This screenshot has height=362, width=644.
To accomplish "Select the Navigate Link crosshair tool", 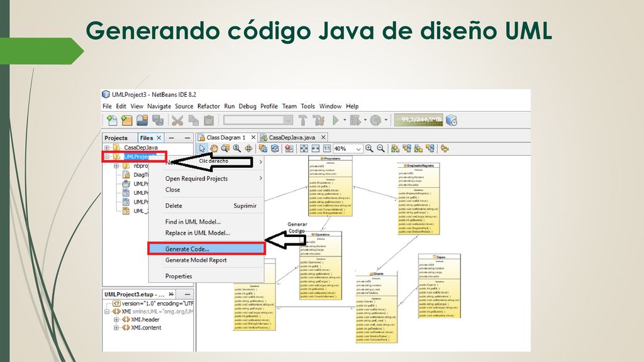I will point(248,148).
